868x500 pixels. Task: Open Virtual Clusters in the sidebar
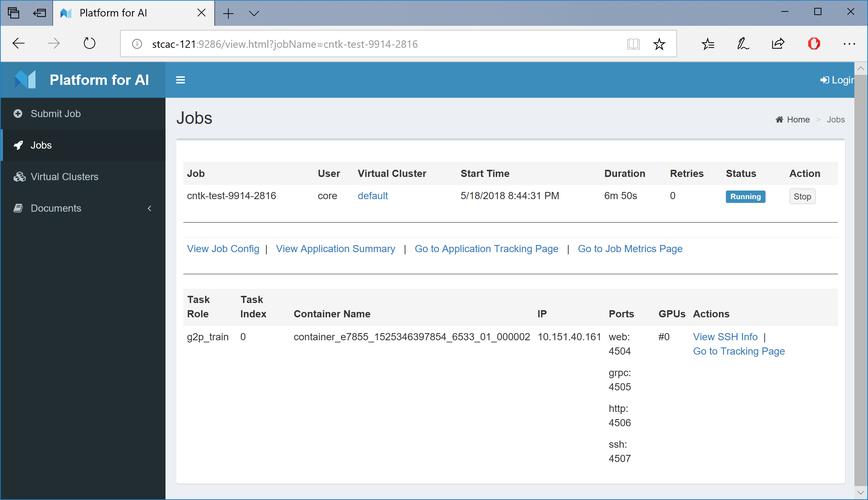[x=83, y=177]
